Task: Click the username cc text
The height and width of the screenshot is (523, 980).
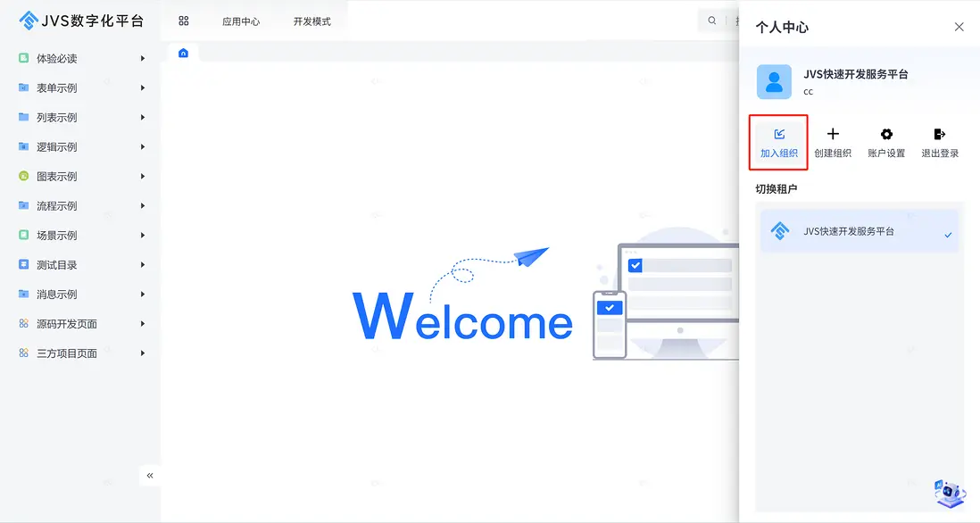Action: pyautogui.click(x=808, y=92)
